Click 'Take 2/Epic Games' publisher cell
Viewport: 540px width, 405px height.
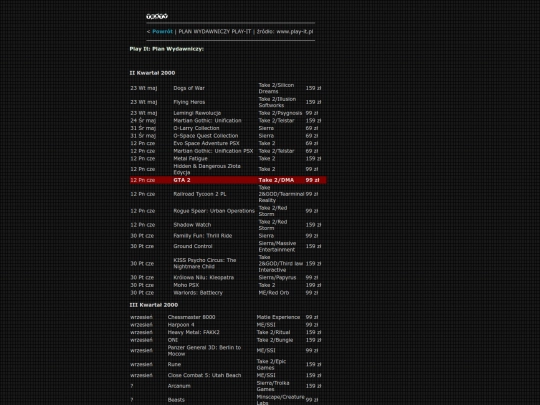click(271, 364)
